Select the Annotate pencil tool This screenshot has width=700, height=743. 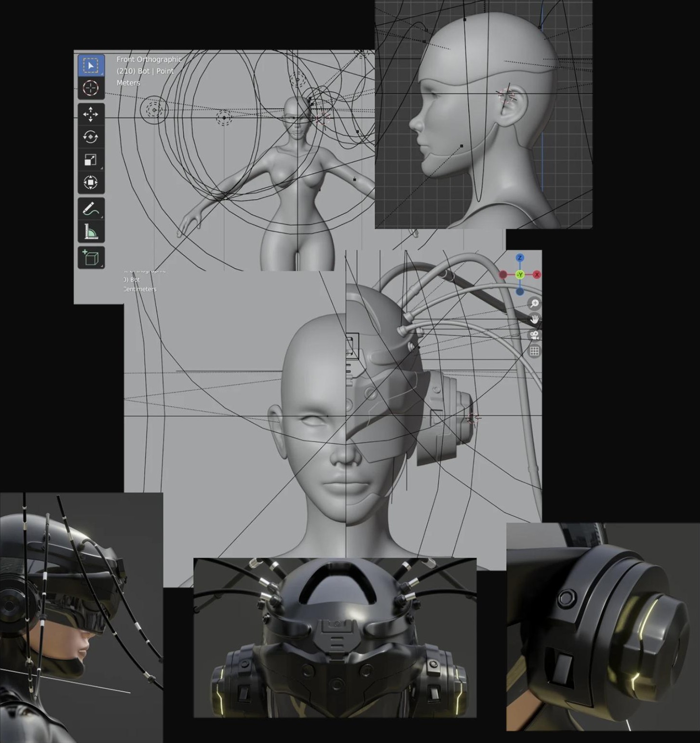pos(91,209)
